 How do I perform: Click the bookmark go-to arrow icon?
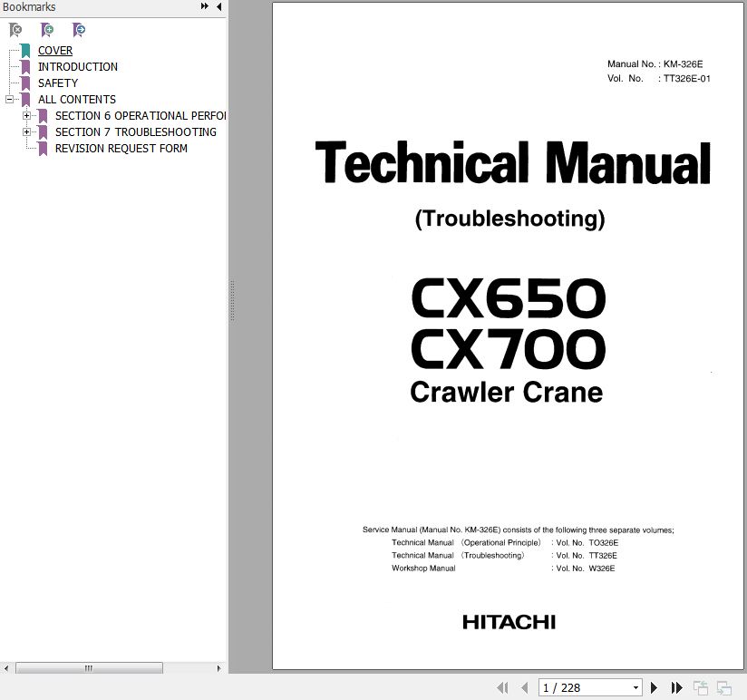(x=79, y=30)
